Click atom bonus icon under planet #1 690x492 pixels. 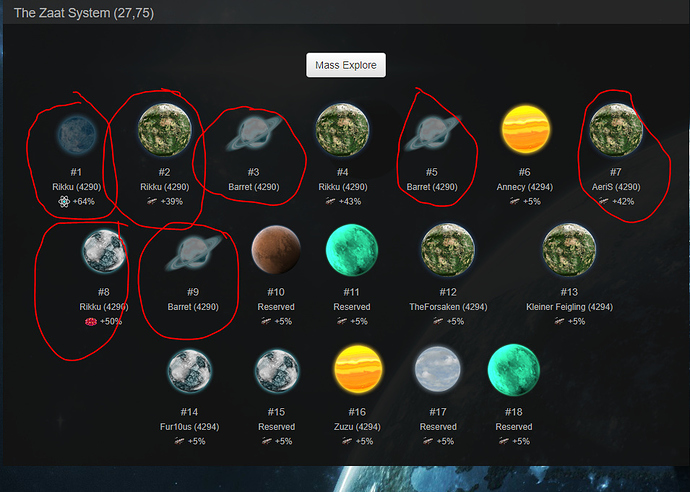coord(64,202)
